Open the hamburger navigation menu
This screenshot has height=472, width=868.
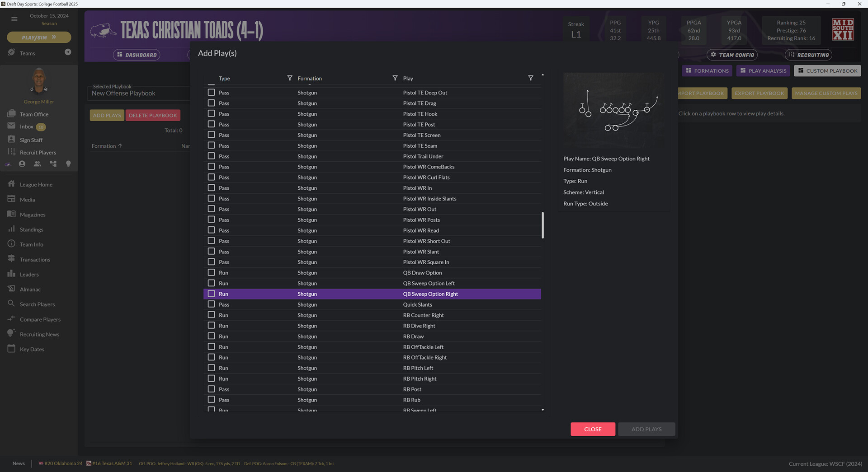pyautogui.click(x=14, y=19)
